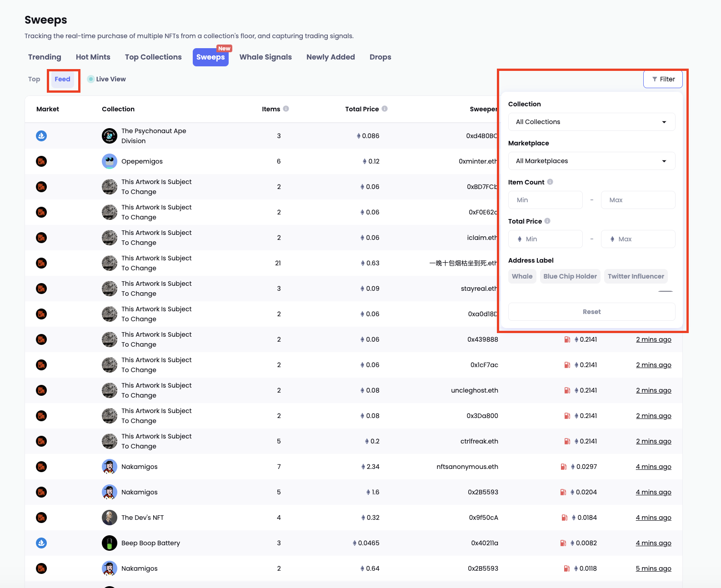Open the Beep Boop Battery avatar

[x=110, y=543]
